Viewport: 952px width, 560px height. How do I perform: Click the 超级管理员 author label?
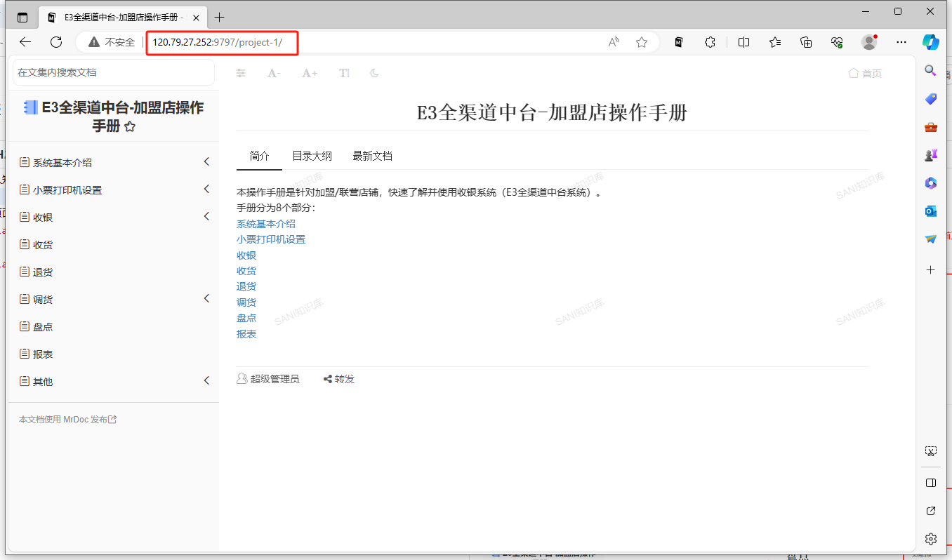tap(268, 379)
